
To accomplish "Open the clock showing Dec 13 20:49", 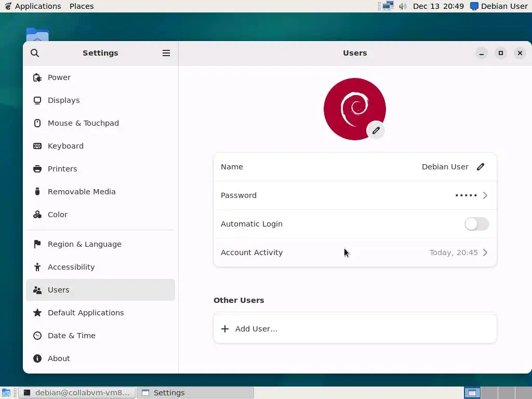I will (x=438, y=6).
